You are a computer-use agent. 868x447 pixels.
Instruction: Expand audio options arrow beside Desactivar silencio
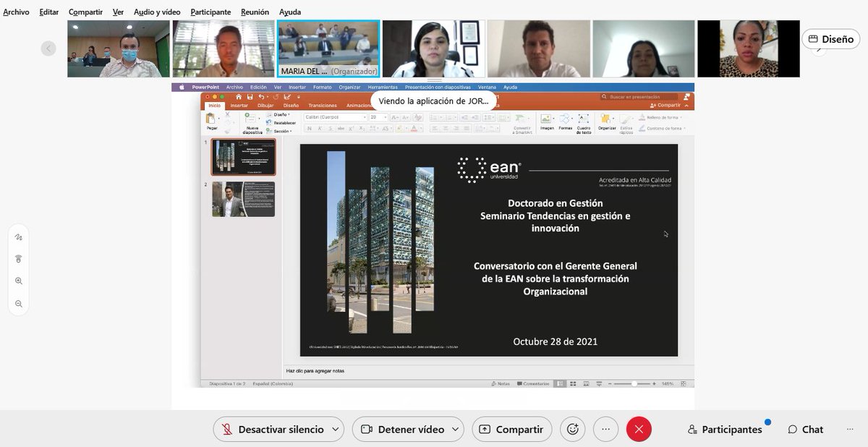336,429
